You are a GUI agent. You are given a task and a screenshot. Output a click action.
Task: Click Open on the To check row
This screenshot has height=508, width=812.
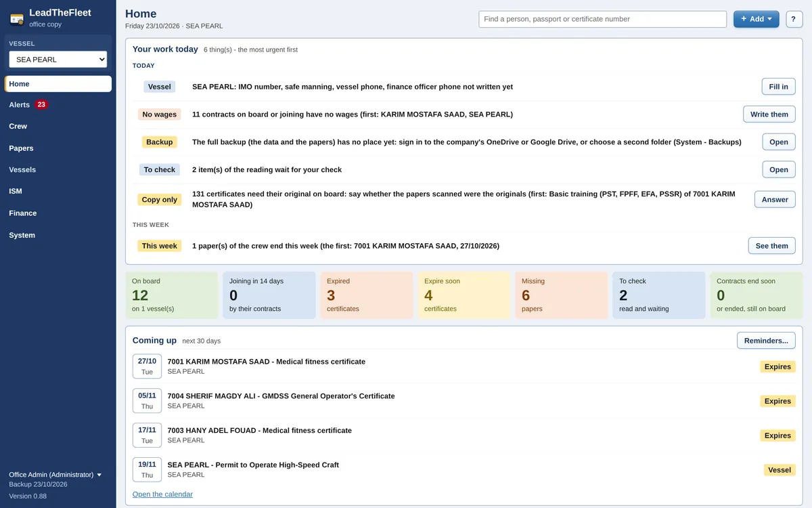coord(779,169)
